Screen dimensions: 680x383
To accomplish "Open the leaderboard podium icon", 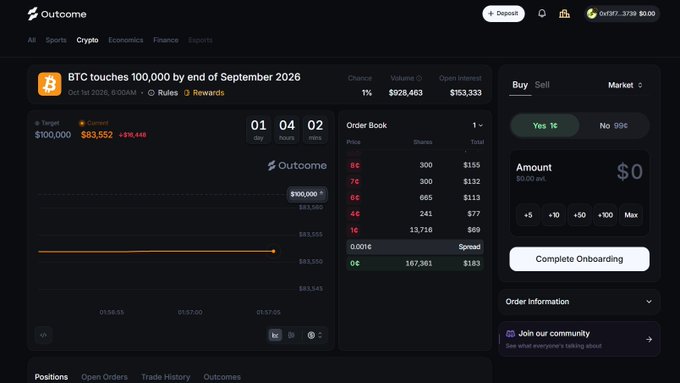I will 564,14.
